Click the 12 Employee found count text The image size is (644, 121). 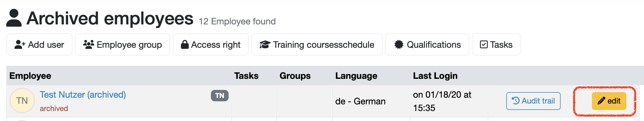[x=237, y=21]
